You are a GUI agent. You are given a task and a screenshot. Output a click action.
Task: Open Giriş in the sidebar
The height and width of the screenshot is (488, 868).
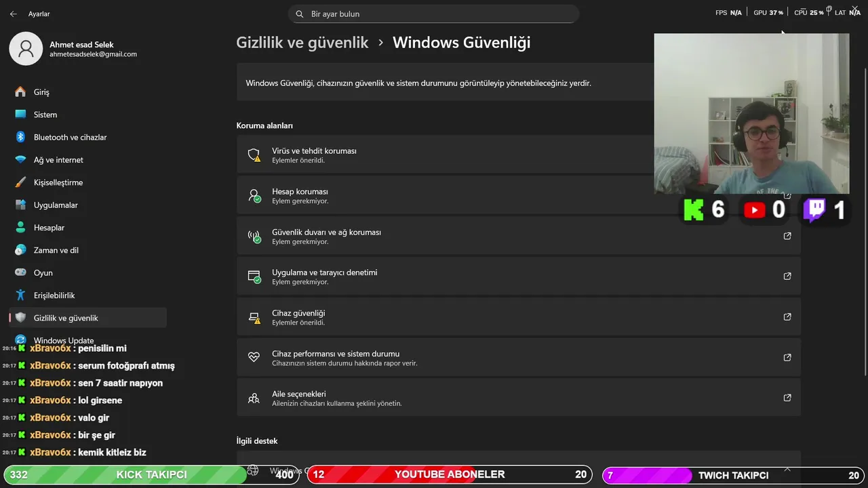click(x=87, y=91)
